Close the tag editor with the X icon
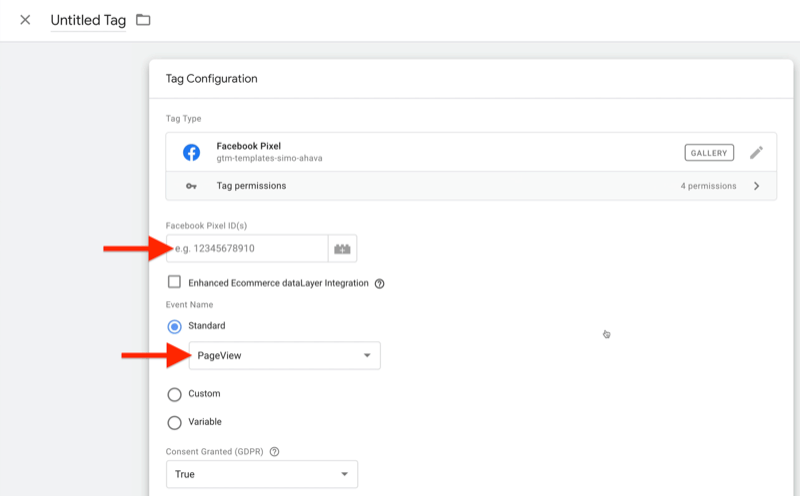Screen dimensions: 800x496 tap(25, 20)
